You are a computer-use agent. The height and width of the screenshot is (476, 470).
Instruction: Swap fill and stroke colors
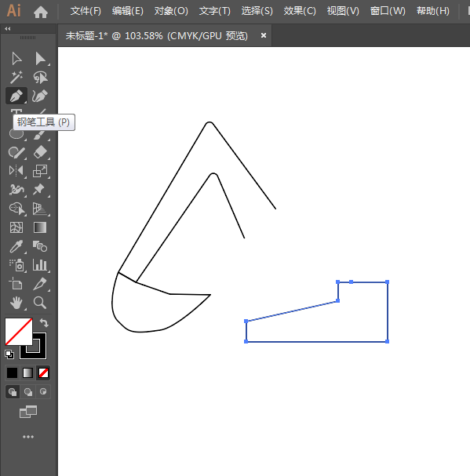[x=45, y=322]
